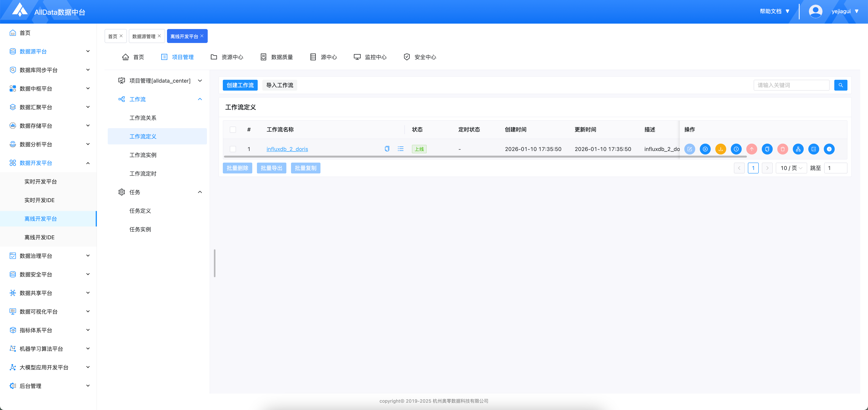The height and width of the screenshot is (410, 868).
Task: Open the influxdb_2_doris workflow link
Action: click(287, 149)
